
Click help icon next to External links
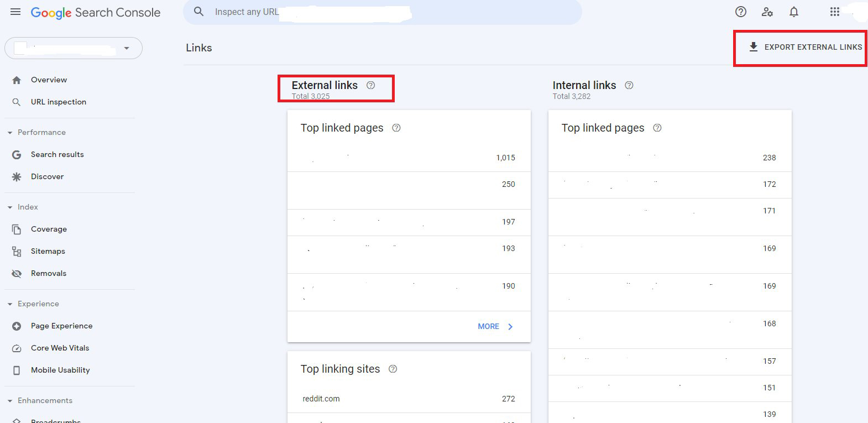pyautogui.click(x=371, y=85)
